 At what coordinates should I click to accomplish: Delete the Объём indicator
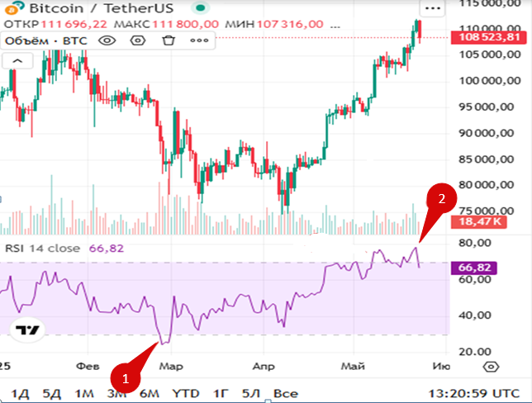point(169,40)
